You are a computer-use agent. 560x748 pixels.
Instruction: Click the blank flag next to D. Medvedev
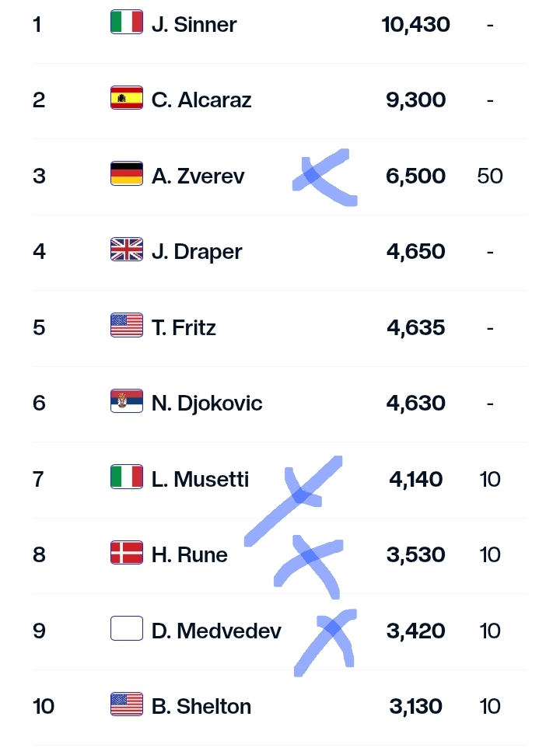127,628
